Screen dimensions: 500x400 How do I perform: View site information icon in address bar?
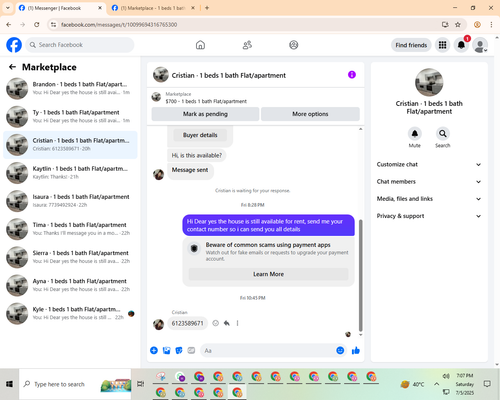coord(53,24)
